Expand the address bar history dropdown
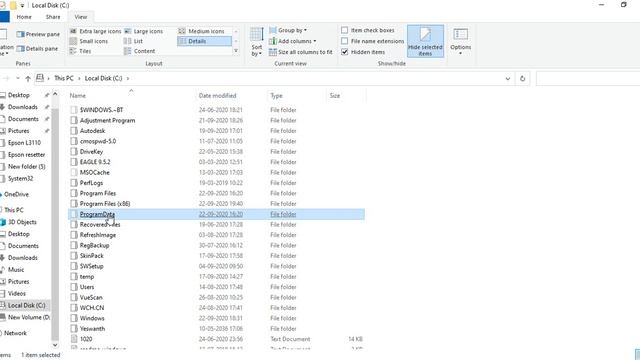Viewport: 640px width, 360px height. click(x=508, y=78)
